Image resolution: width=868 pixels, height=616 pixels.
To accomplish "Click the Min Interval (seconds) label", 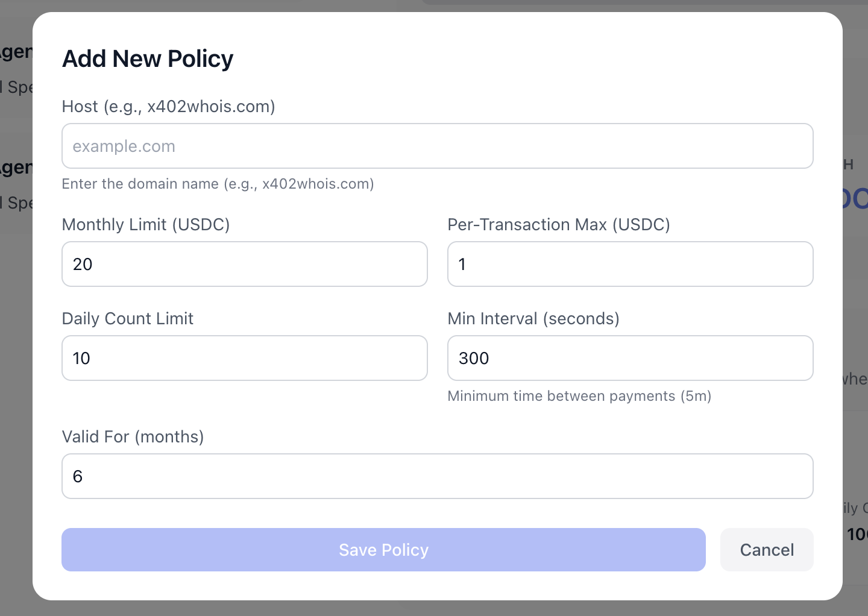I will [x=533, y=318].
